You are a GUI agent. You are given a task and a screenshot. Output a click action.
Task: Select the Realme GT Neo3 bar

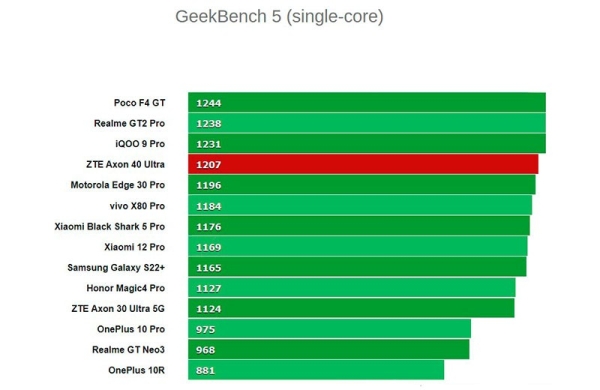[328, 349]
